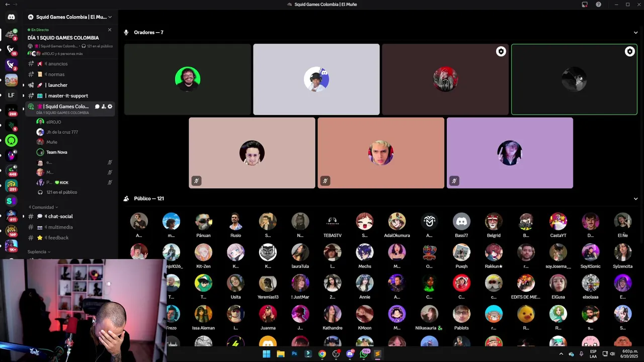Open stage chat bubble icon
The image size is (644, 362).
tap(97, 107)
